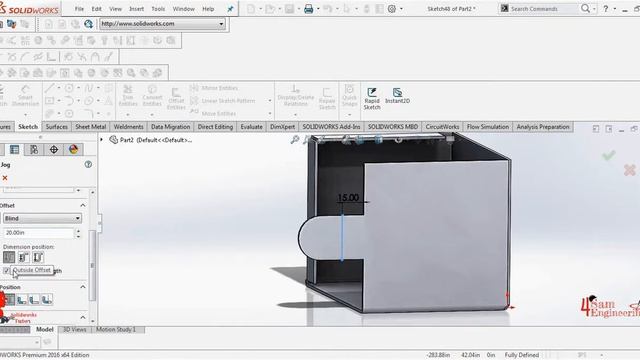This screenshot has width=640, height=360.
Task: Confirm sketch with green checkmark corner icon
Action: (608, 155)
